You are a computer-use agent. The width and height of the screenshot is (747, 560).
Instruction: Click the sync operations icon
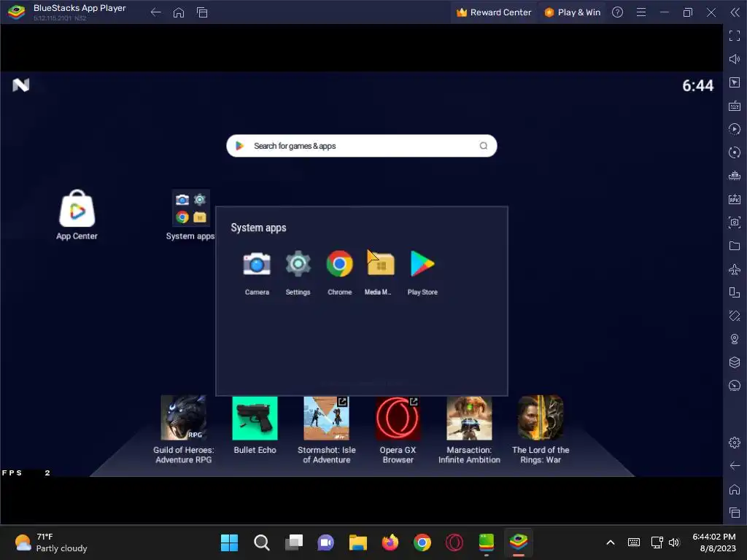(735, 152)
